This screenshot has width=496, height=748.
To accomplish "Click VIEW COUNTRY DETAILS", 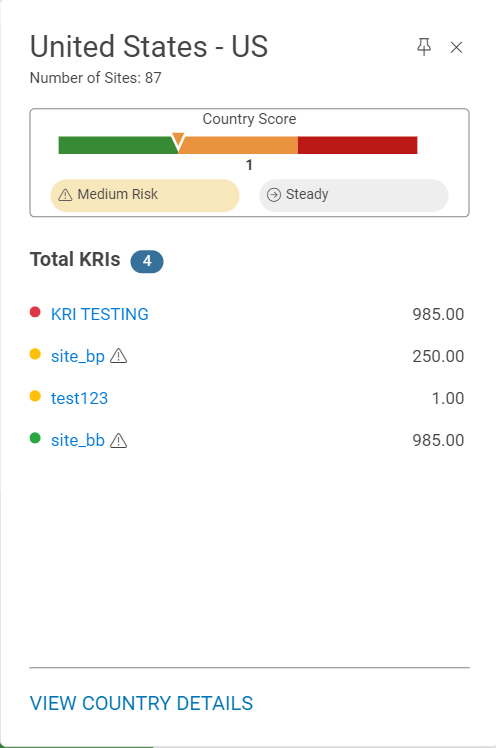I will [141, 703].
